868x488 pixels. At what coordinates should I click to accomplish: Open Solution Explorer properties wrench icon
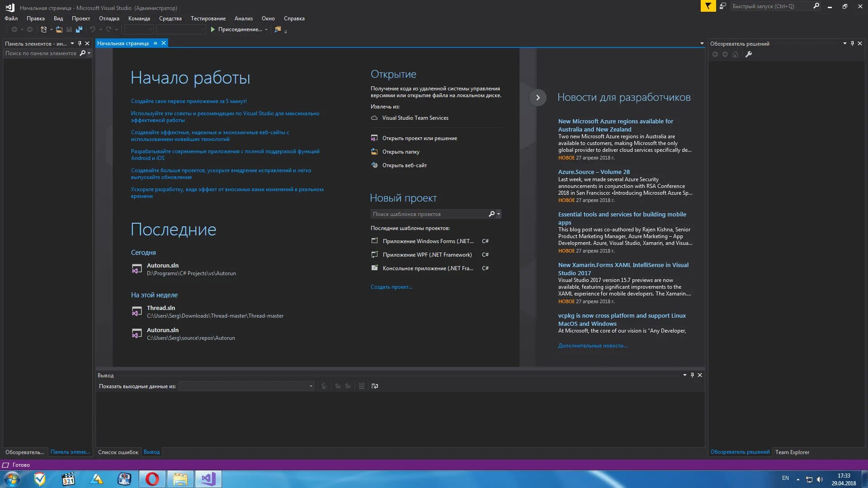click(749, 54)
